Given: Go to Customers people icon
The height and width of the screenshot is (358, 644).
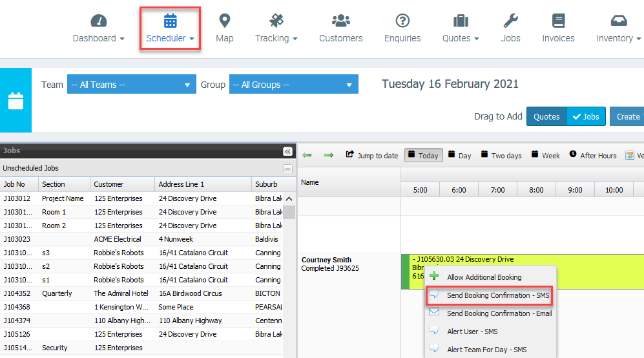Looking at the screenshot, I should click(340, 21).
